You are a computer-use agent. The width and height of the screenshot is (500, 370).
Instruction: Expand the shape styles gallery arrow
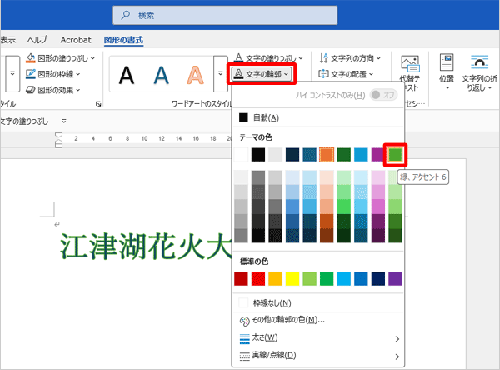coord(12,74)
